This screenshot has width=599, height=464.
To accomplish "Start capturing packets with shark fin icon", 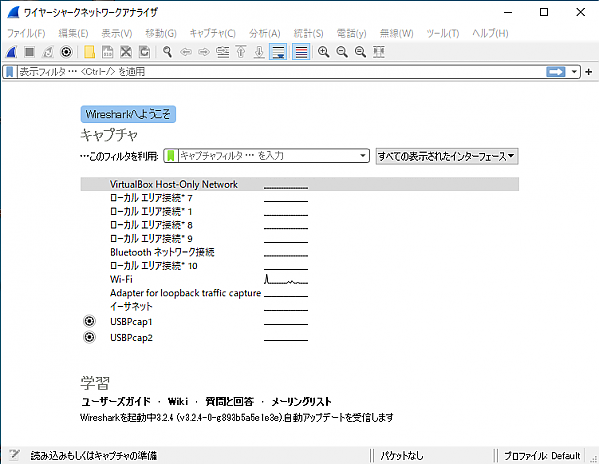I will [x=11, y=52].
